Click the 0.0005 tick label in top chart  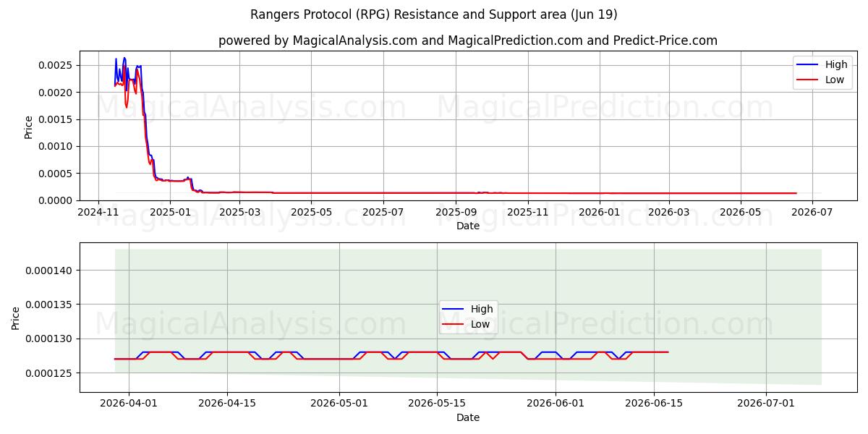56,174
